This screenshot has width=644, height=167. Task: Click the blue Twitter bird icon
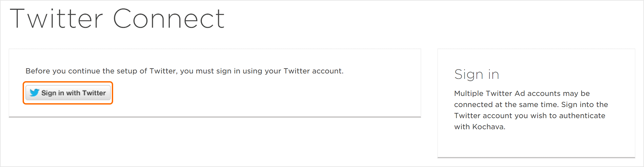(34, 93)
